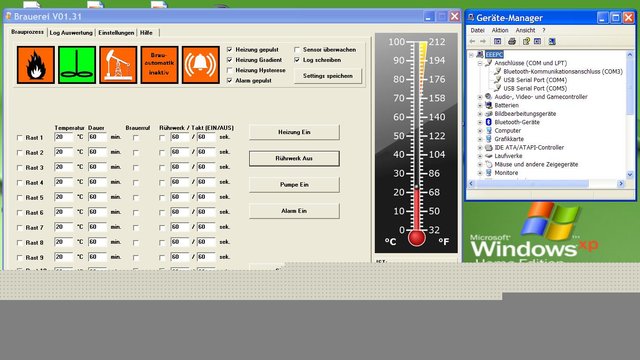Click the IDE ATA/ATAPI-Controller icon
This screenshot has width=640, height=360.
(489, 147)
